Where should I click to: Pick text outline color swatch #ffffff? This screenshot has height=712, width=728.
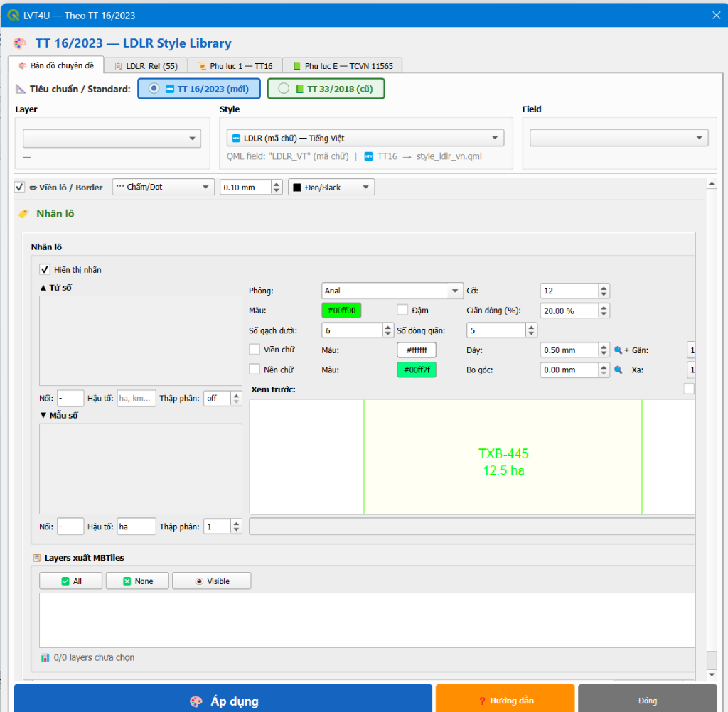pos(417,350)
